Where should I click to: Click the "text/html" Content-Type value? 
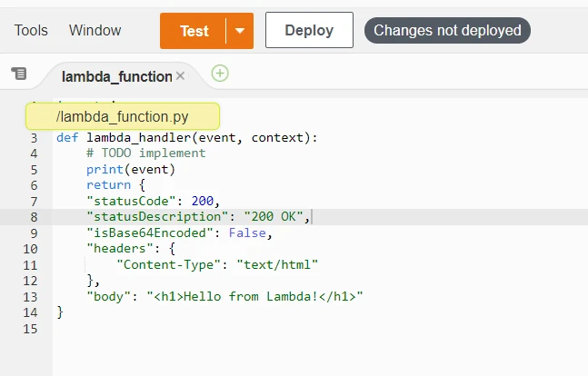click(x=277, y=264)
